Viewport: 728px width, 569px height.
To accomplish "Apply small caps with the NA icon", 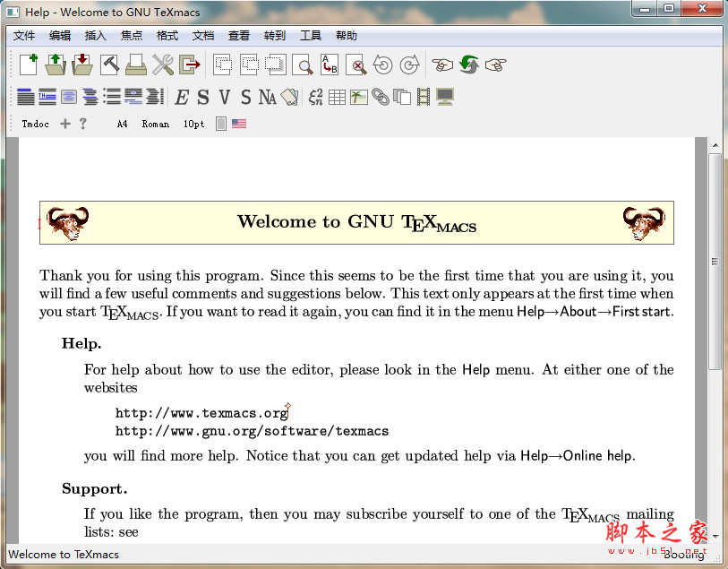I will [267, 97].
